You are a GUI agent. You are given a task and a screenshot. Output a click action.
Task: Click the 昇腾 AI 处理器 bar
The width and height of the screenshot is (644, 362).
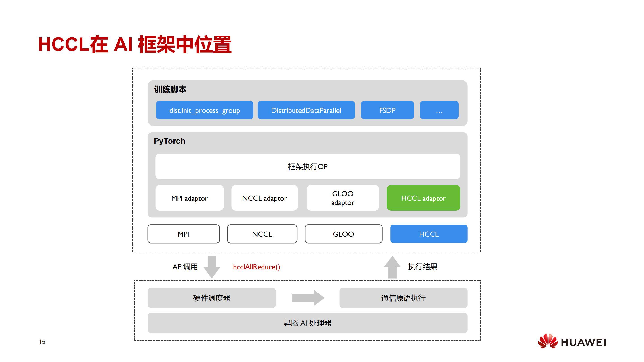308,323
